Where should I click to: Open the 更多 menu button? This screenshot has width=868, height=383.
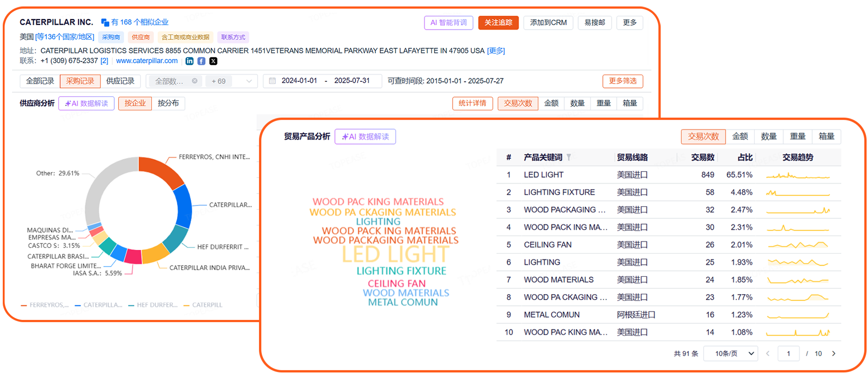tap(630, 22)
